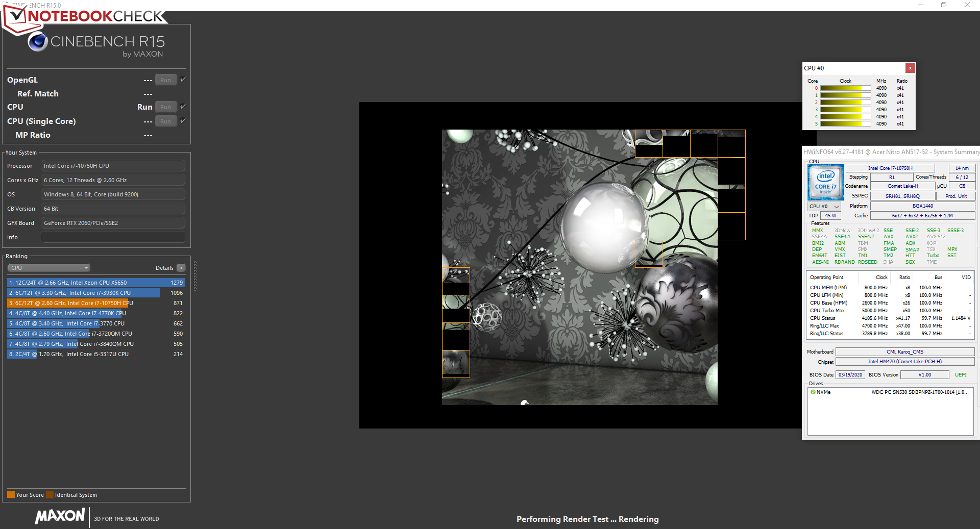Click the CPU Turbo Max row

tap(890, 311)
